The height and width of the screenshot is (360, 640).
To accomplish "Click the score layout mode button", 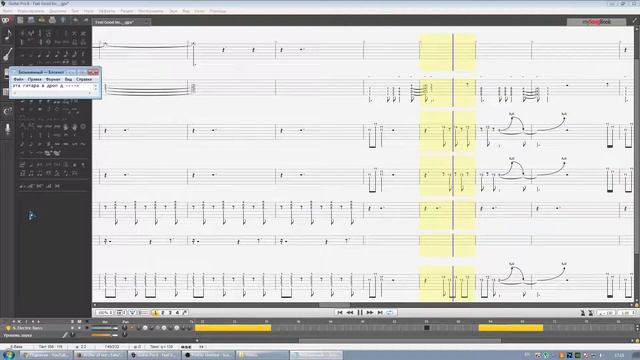I will (x=121, y=313).
